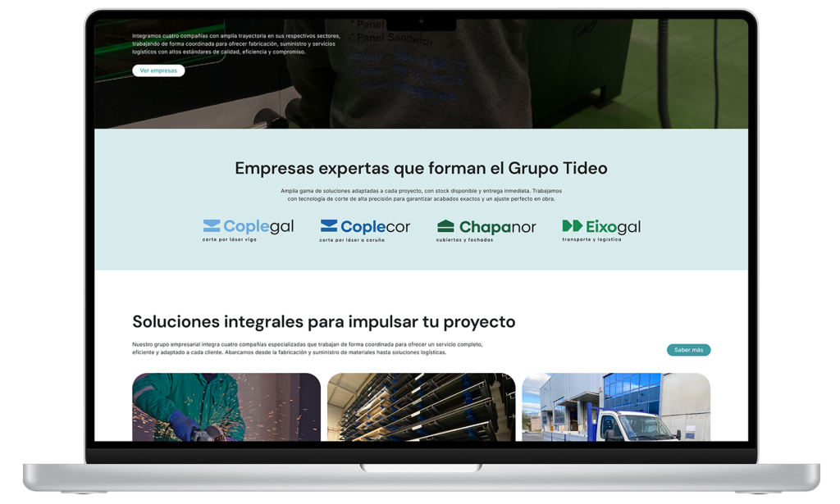Open the Eixogal company logo

coord(601,230)
